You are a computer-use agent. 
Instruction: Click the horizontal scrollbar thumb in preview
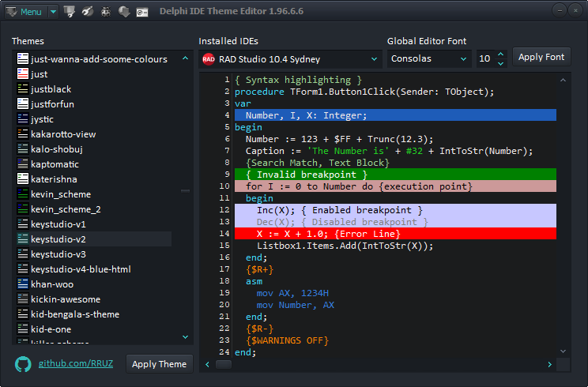[x=224, y=364]
